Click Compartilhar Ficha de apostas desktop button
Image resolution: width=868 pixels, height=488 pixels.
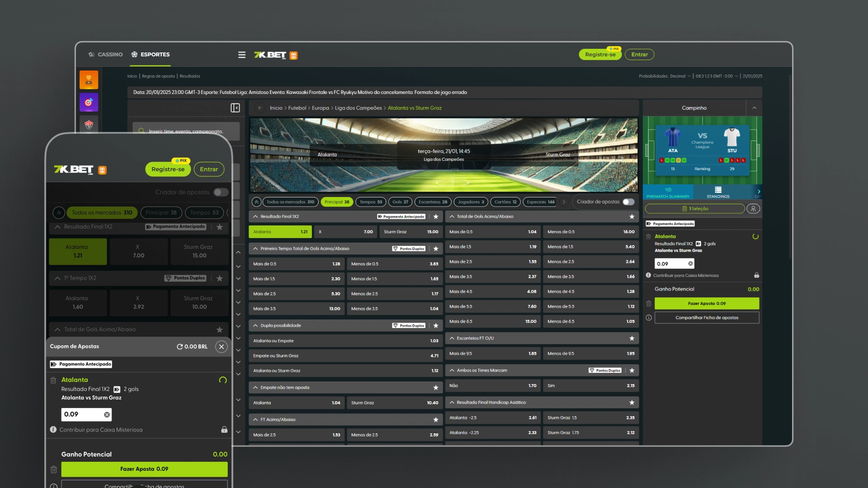click(x=707, y=318)
